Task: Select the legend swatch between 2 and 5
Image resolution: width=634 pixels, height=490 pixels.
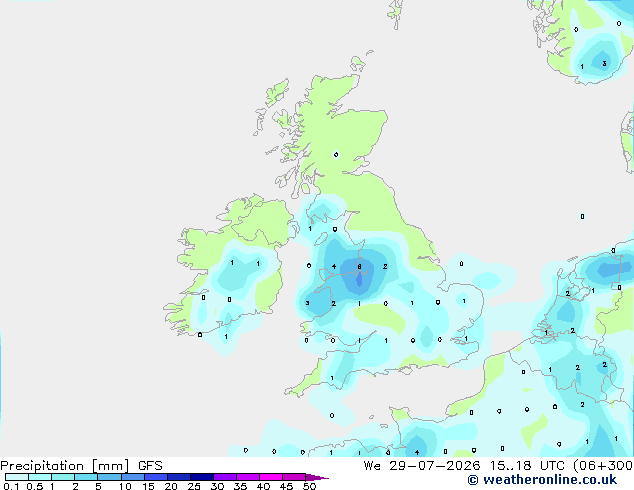Action: click(86, 477)
